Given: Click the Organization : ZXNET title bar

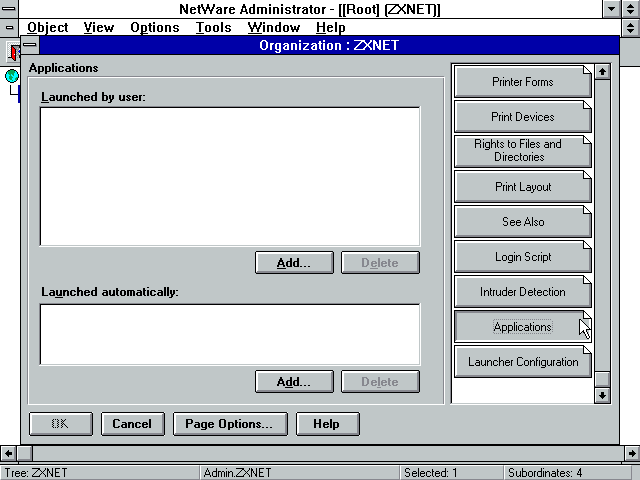Looking at the screenshot, I should point(329,45).
